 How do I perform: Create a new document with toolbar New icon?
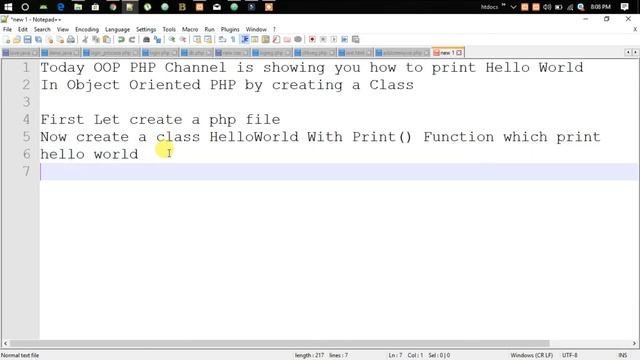6,40
